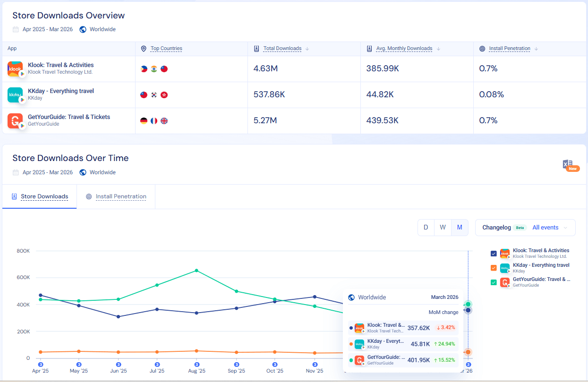Sort by Install Penetration column arrow
This screenshot has height=382, width=588.
click(536, 49)
